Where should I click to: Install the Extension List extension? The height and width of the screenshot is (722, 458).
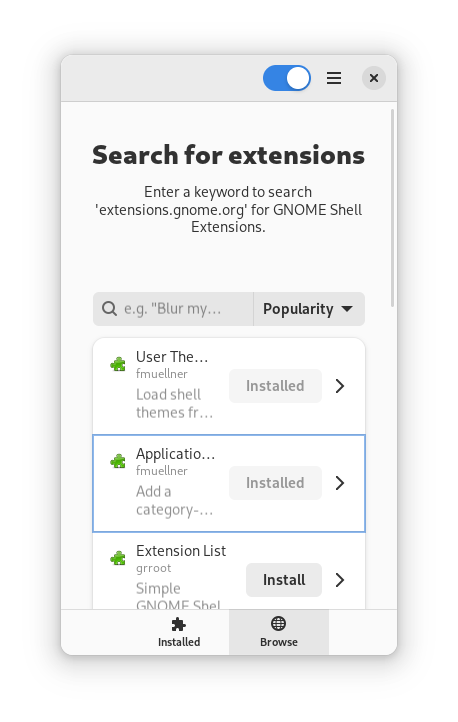284,580
